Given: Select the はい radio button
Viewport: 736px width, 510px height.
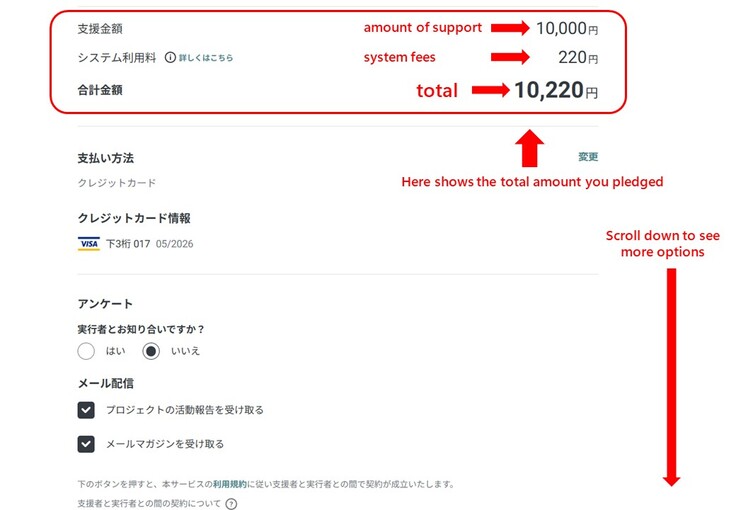Looking at the screenshot, I should 86,351.
